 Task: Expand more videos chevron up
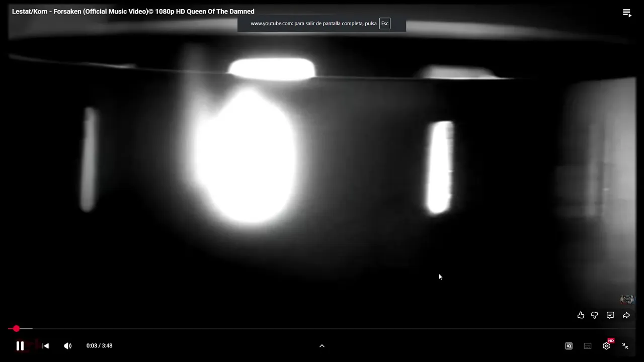point(322,345)
